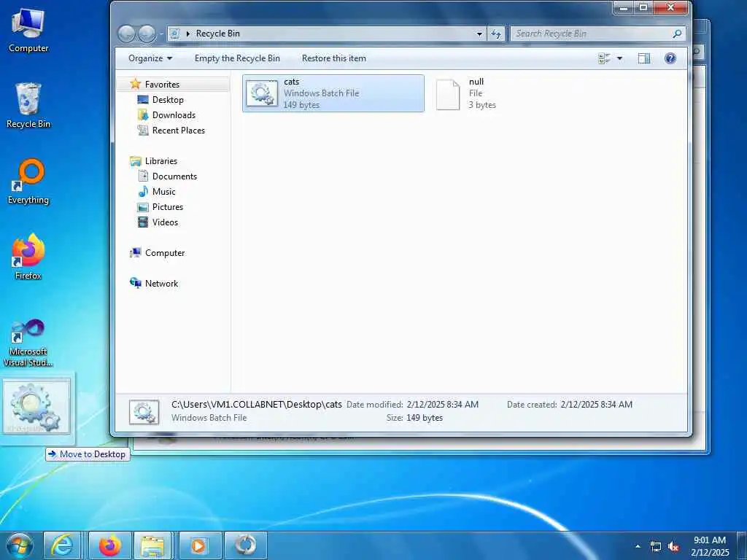The height and width of the screenshot is (560, 747).
Task: Open Pictures library
Action: 167,206
